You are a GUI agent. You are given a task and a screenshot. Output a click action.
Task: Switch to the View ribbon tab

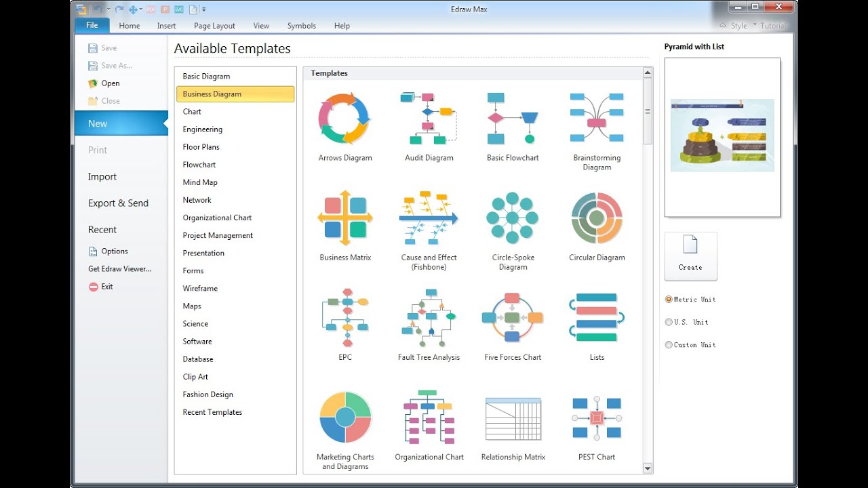tap(261, 26)
